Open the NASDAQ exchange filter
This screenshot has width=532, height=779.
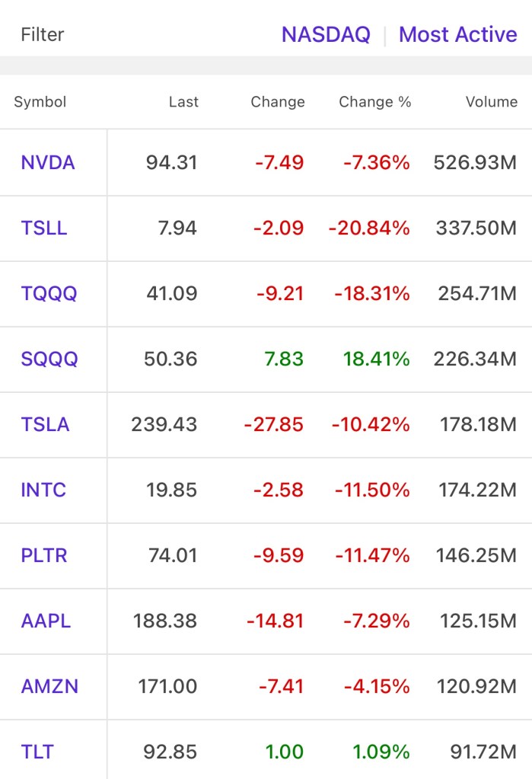[x=326, y=34]
